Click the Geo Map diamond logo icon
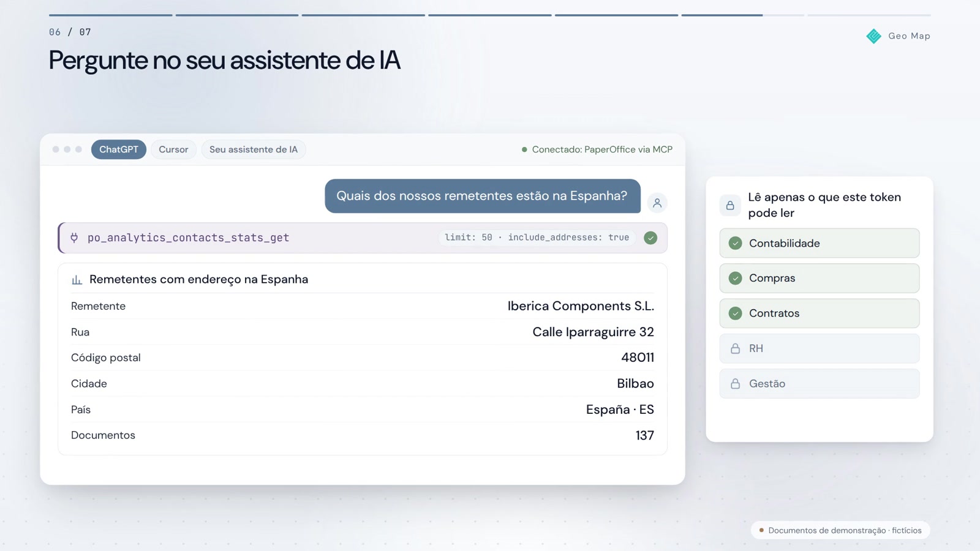Screen dimensions: 980x551 click(x=874, y=36)
